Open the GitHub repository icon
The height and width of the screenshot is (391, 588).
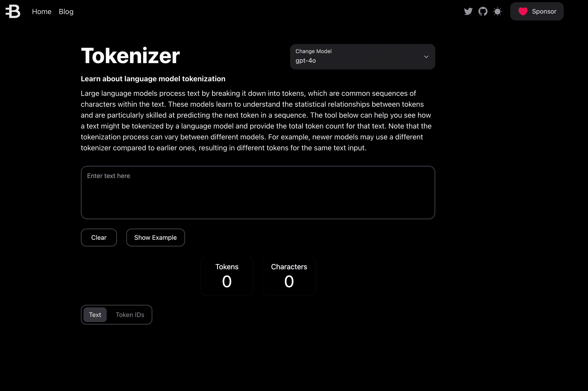pyautogui.click(x=483, y=11)
